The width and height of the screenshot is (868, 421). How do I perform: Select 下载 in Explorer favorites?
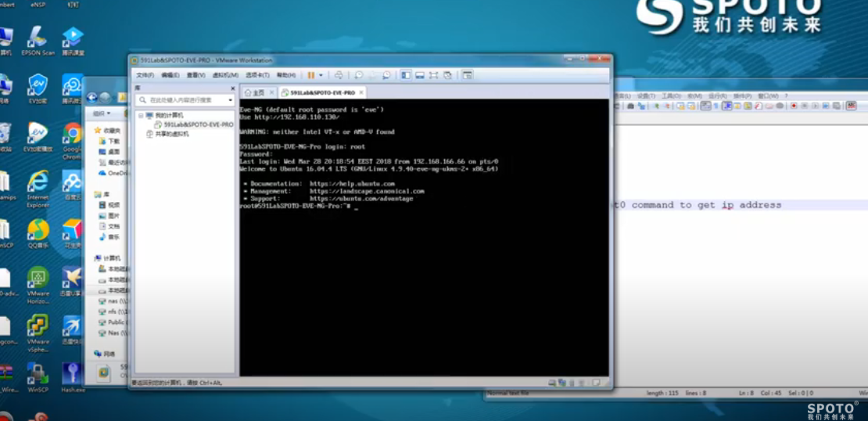pyautogui.click(x=109, y=142)
